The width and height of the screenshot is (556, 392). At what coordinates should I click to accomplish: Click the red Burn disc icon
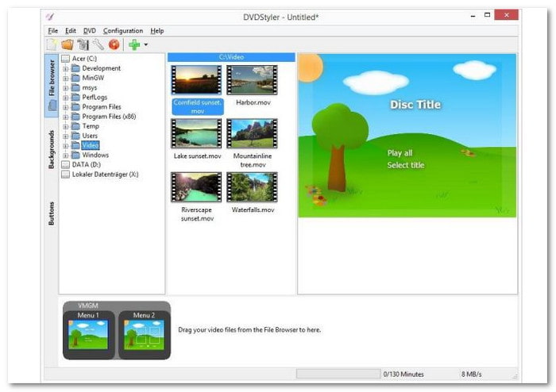coord(114,44)
